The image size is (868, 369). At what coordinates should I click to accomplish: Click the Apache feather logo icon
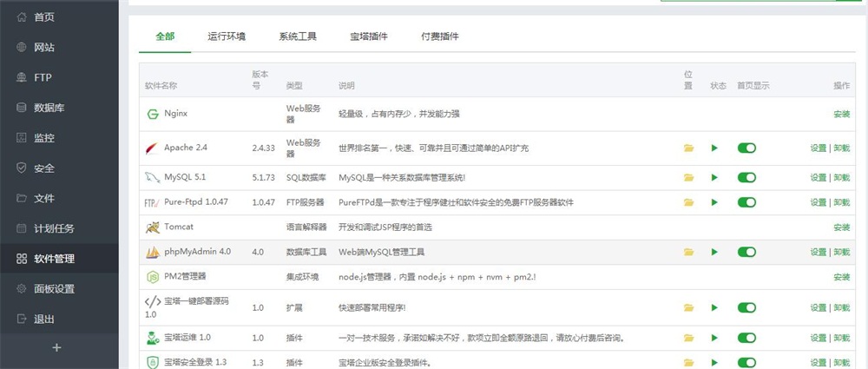[152, 148]
